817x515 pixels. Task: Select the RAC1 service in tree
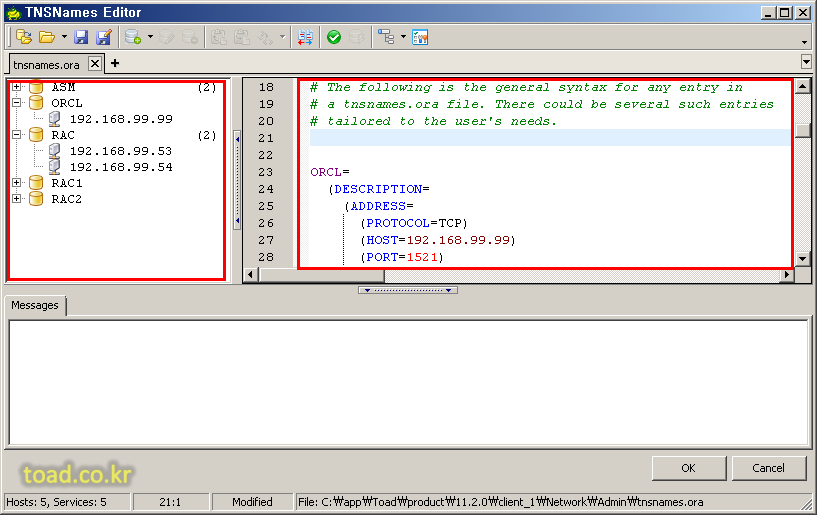click(x=67, y=183)
